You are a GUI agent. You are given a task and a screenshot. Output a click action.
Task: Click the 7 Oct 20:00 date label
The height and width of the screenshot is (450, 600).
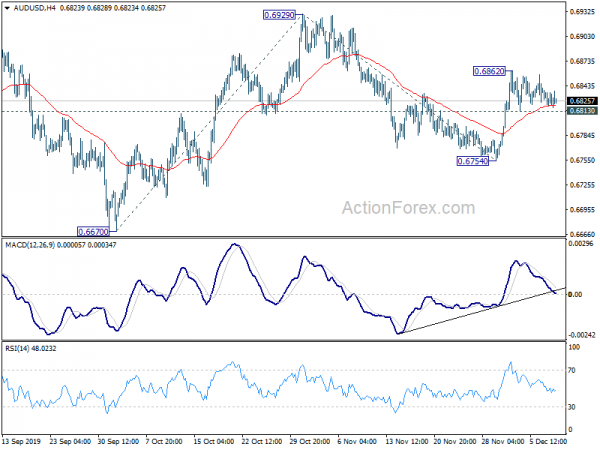tap(166, 442)
